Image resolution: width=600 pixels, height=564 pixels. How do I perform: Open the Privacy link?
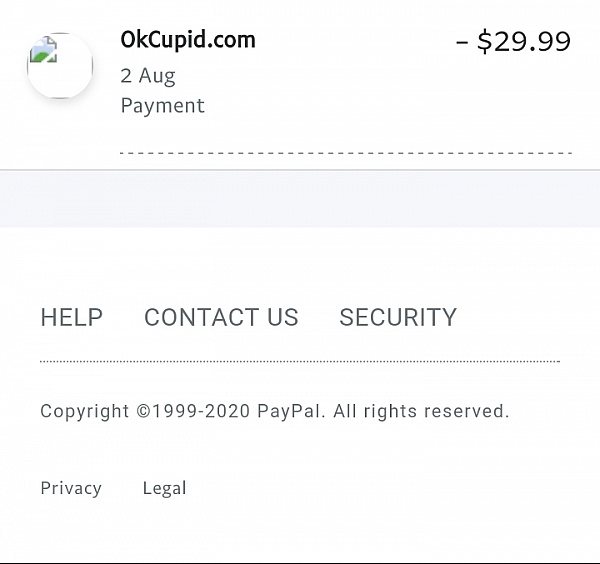pos(71,488)
